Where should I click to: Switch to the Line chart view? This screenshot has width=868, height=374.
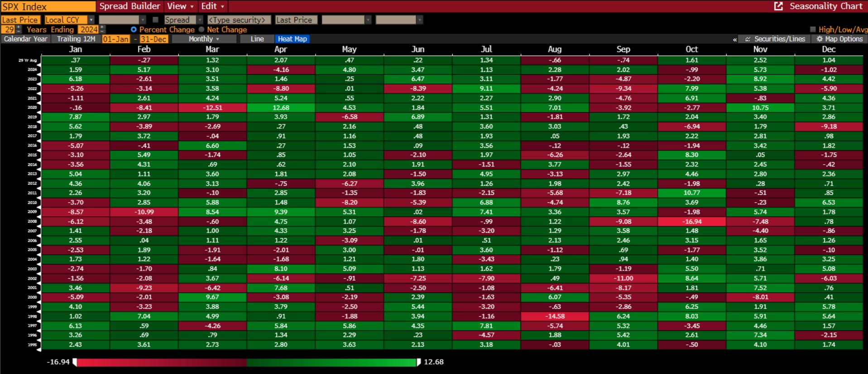point(257,39)
